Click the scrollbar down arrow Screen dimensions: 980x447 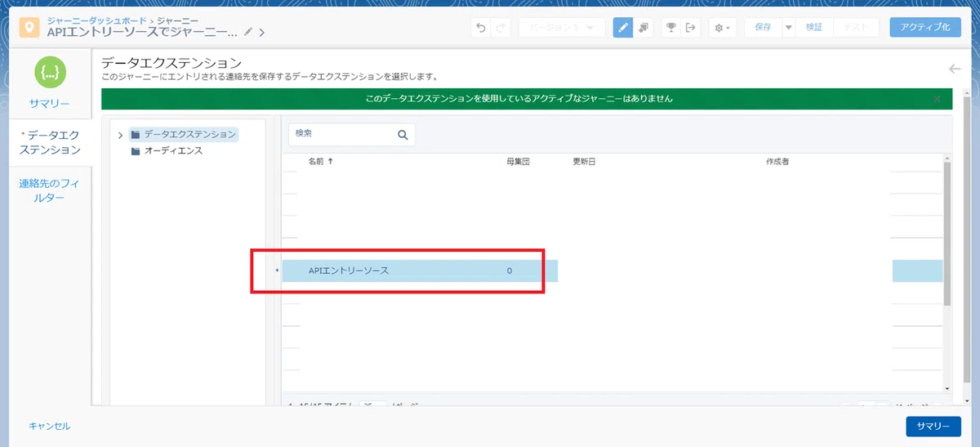pos(947,390)
